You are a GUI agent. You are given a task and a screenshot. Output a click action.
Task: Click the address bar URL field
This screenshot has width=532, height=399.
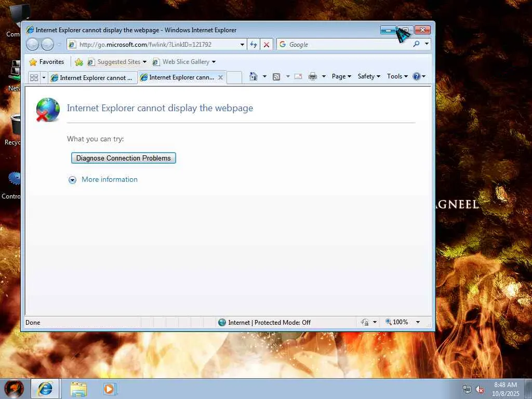click(157, 45)
